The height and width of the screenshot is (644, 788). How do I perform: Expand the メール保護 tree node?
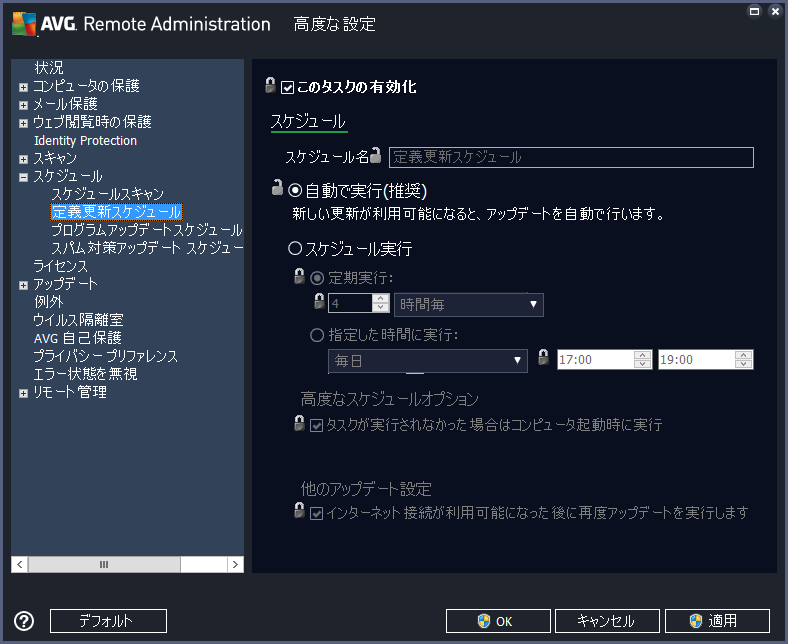[x=23, y=106]
